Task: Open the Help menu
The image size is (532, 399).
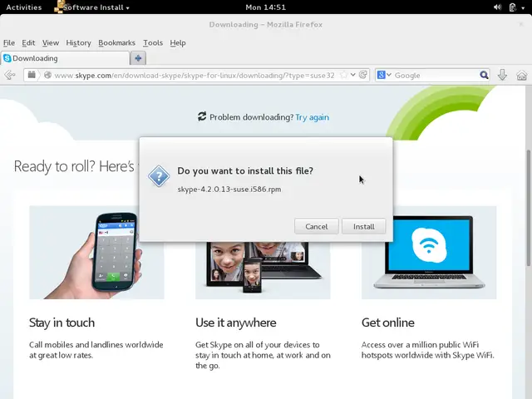Action: click(178, 42)
